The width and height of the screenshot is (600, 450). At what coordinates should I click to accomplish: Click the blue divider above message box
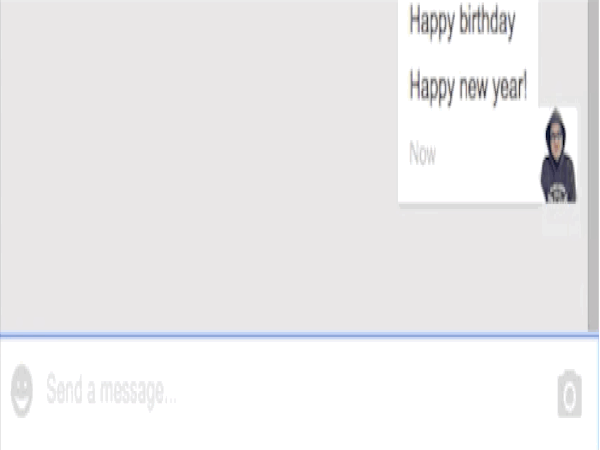click(299, 335)
